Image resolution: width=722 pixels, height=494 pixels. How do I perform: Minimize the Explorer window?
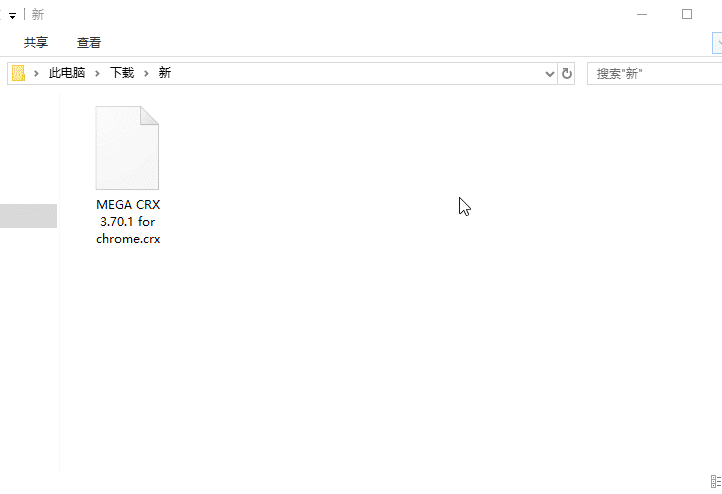[x=642, y=14]
